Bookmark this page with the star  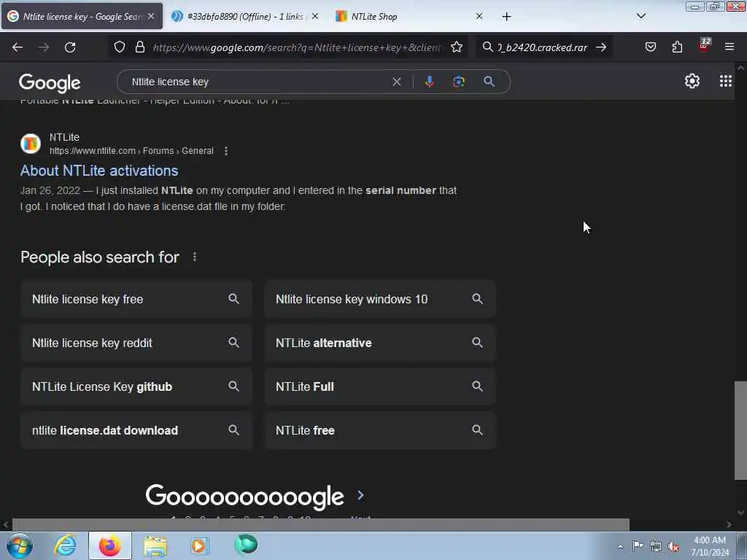click(x=457, y=47)
